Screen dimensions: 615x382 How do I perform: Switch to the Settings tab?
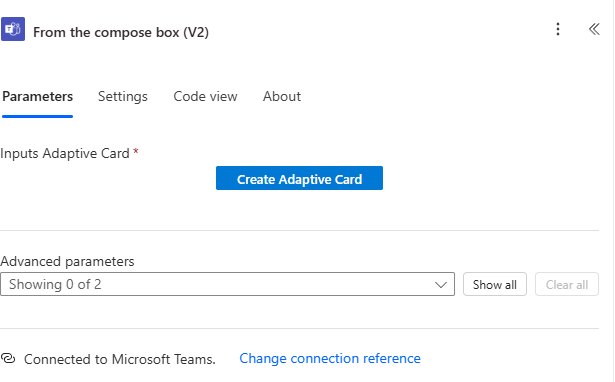(x=123, y=96)
